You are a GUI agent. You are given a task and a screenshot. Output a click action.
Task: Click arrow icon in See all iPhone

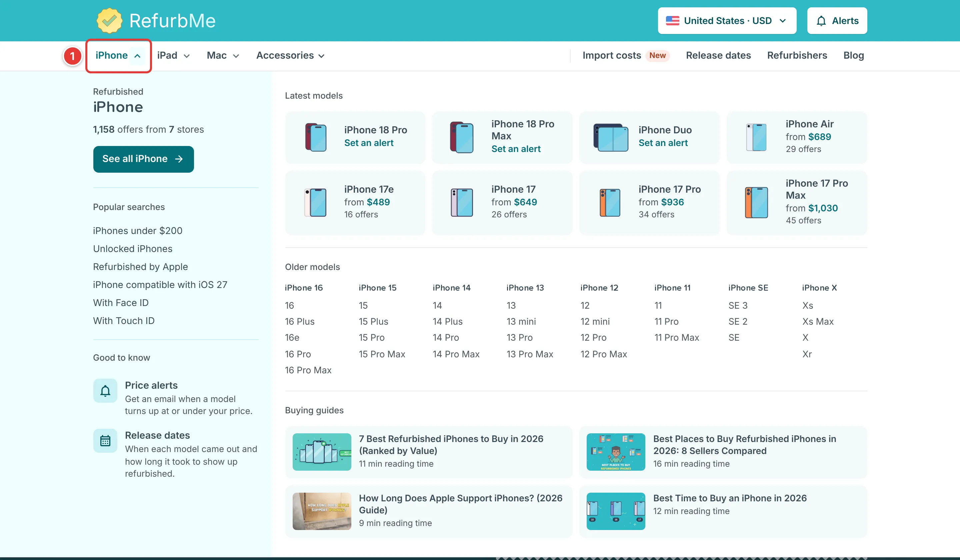179,159
